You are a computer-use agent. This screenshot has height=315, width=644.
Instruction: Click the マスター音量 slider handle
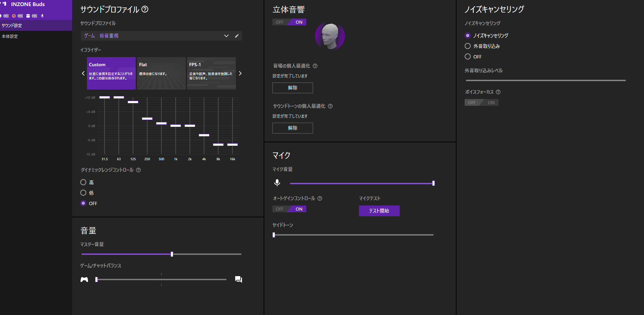(x=172, y=254)
